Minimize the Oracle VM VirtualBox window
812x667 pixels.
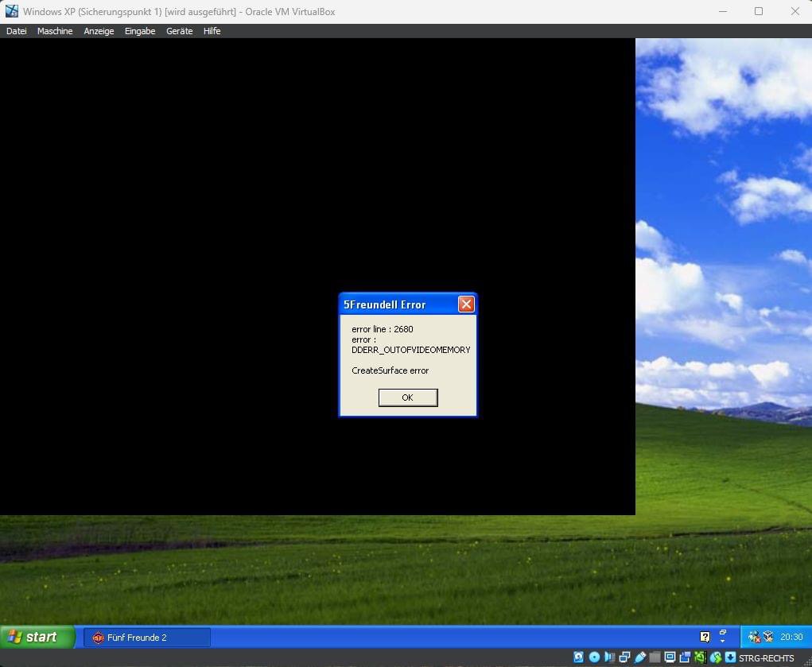pos(723,11)
